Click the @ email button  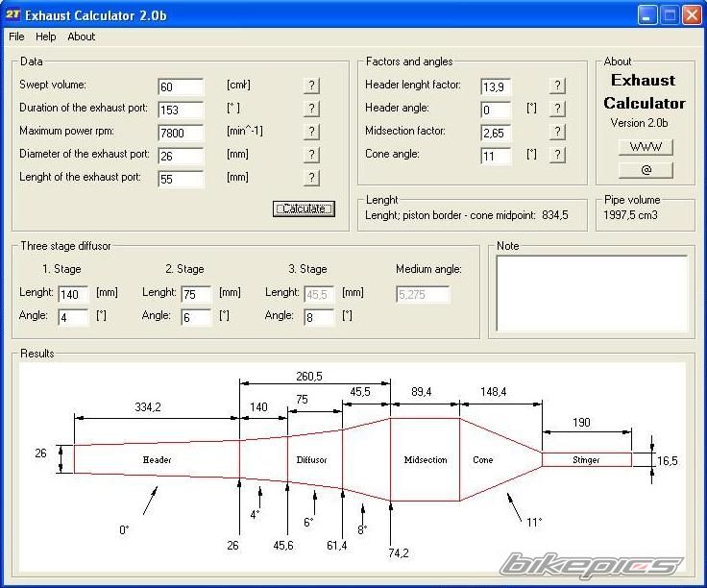tap(645, 170)
